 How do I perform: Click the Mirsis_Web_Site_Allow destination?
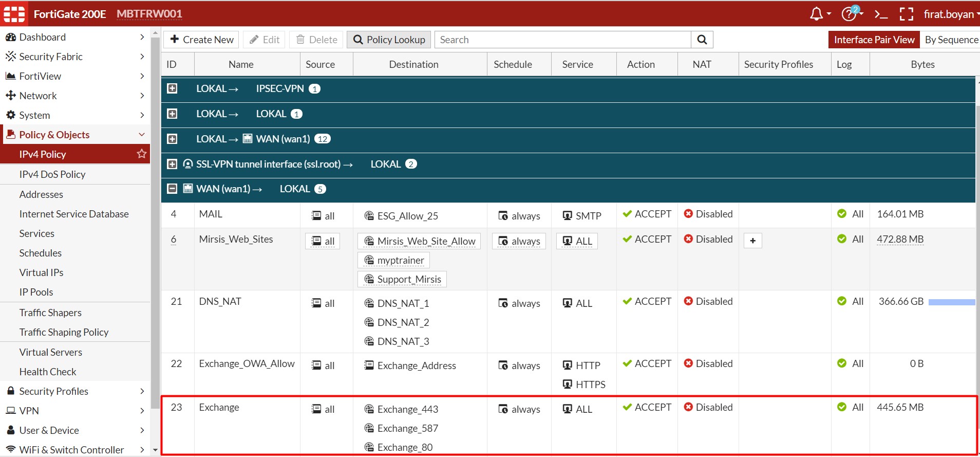419,241
